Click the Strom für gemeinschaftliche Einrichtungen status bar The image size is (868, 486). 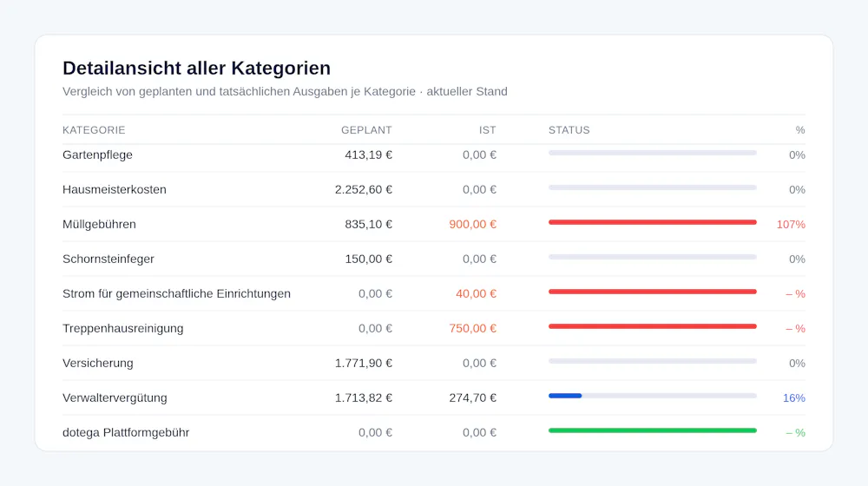(x=652, y=292)
